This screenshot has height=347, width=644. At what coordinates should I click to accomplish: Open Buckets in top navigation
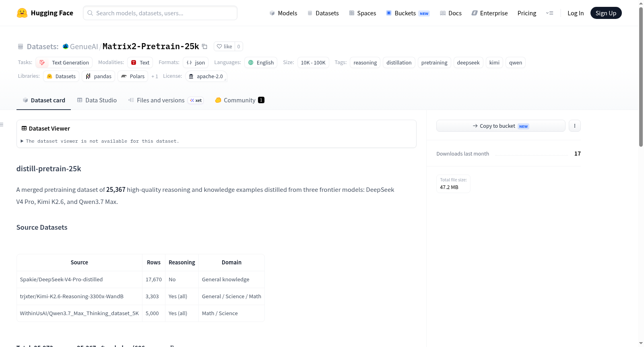[x=408, y=13]
